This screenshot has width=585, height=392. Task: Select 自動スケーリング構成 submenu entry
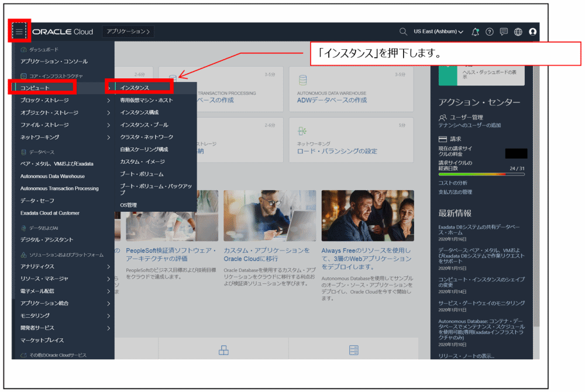pyautogui.click(x=144, y=149)
